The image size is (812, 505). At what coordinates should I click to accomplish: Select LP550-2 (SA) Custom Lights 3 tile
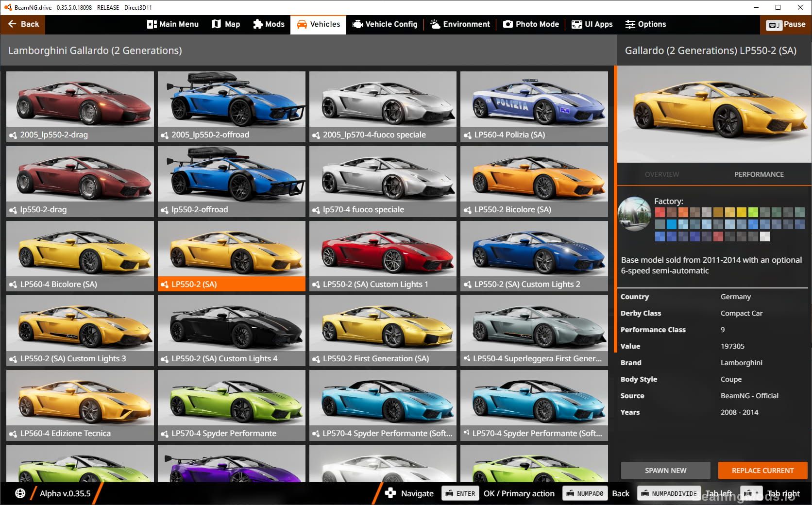click(x=80, y=331)
